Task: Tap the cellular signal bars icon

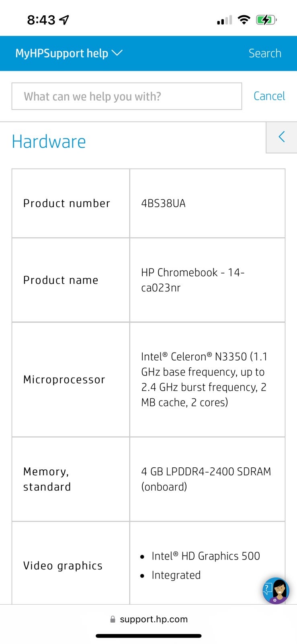Action: (x=224, y=20)
